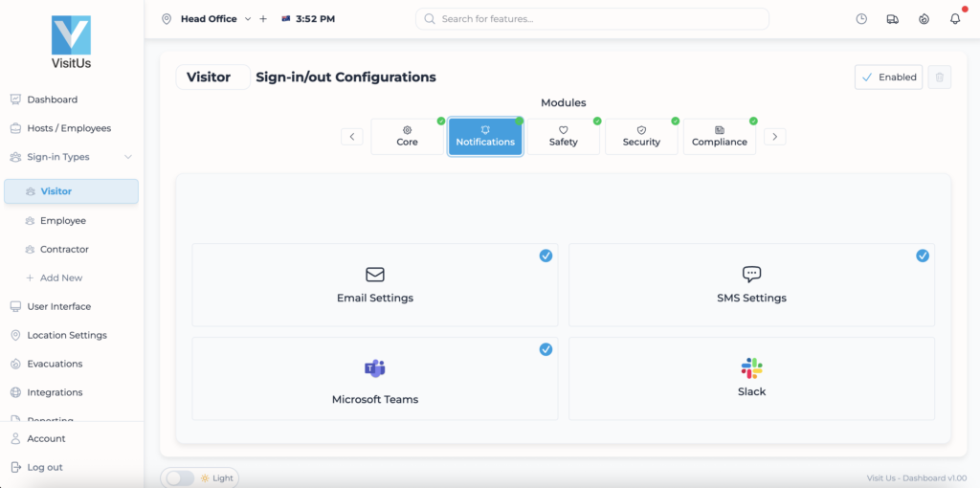Go to the Dashboard page

tap(53, 100)
